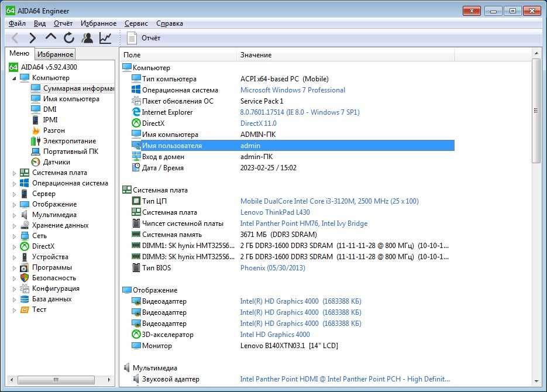The width and height of the screenshot is (547, 392).
Task: Click the Программы tree icon
Action: (x=25, y=267)
